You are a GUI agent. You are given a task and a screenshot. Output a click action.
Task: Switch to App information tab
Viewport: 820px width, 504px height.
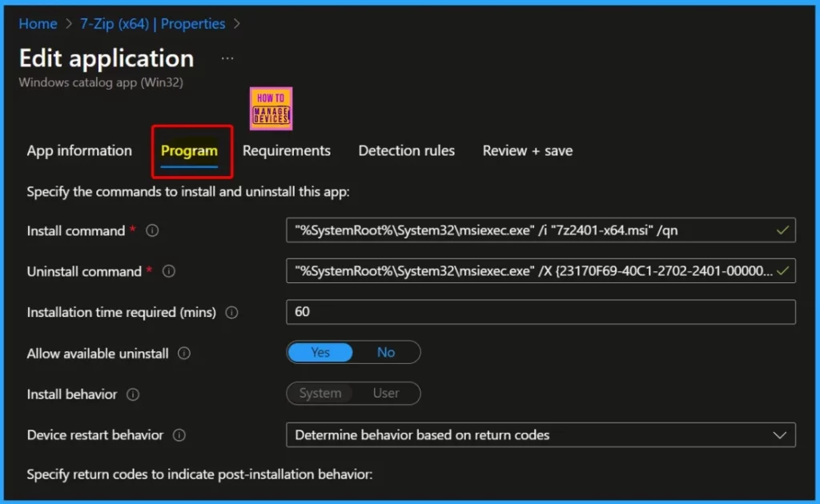(79, 151)
